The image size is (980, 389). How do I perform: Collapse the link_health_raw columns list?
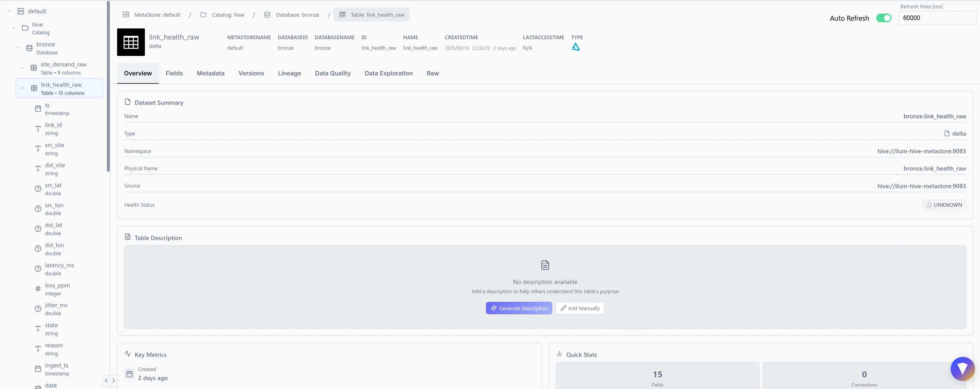point(23,87)
